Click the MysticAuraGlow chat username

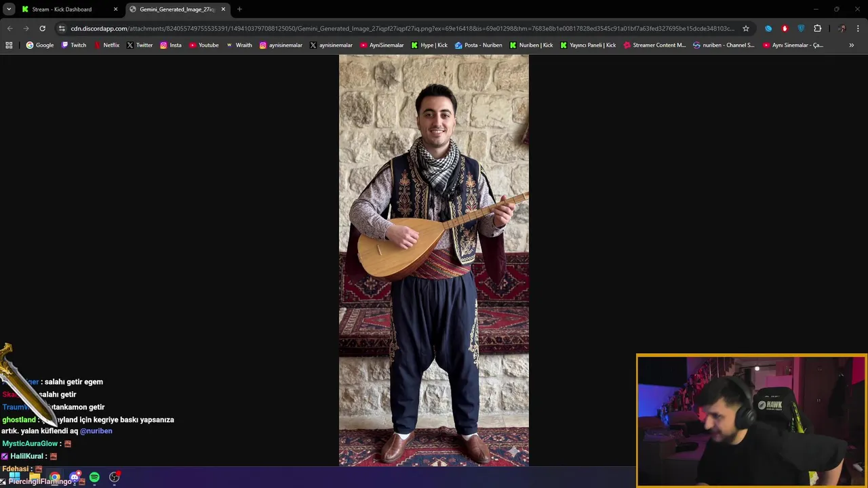click(x=30, y=444)
